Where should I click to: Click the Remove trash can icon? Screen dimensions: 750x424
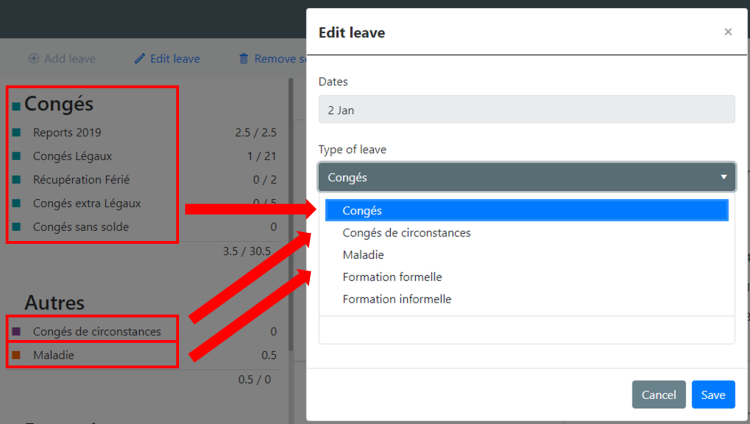tap(243, 59)
